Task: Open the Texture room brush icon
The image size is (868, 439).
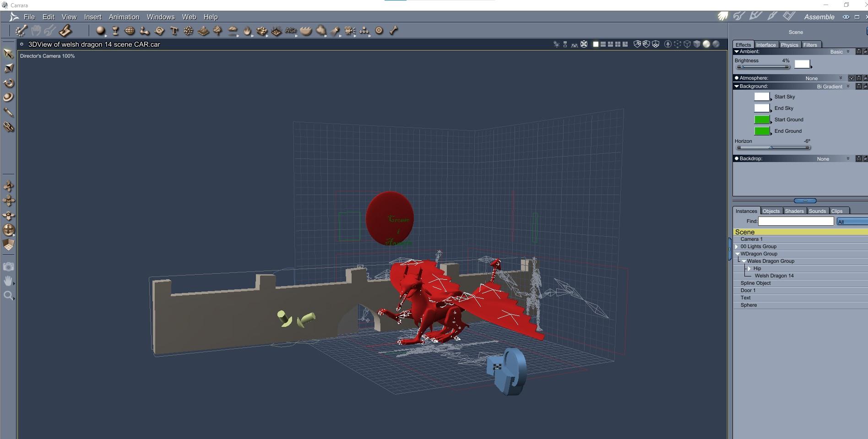Action: pyautogui.click(x=772, y=16)
